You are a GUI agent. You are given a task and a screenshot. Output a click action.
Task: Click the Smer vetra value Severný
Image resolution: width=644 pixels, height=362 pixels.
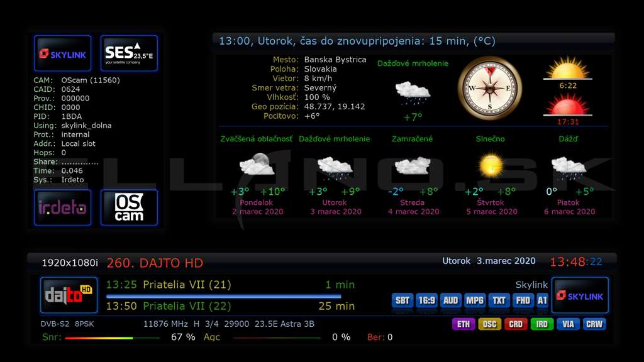[320, 88]
